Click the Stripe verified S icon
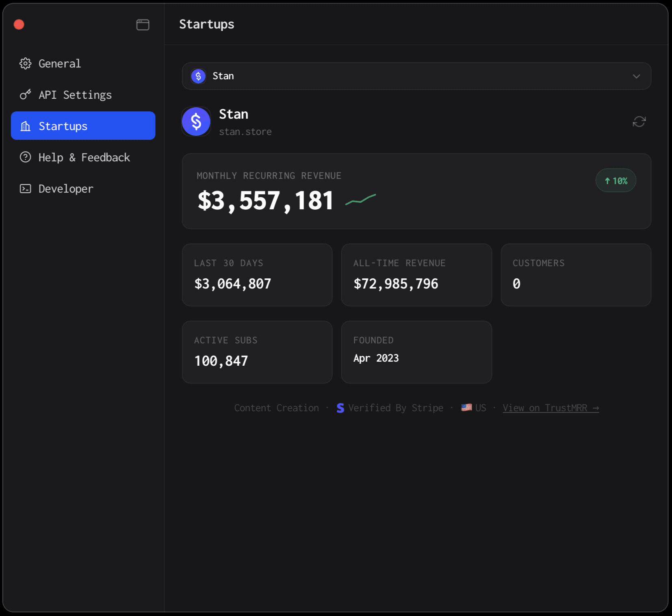Image resolution: width=672 pixels, height=616 pixels. (x=340, y=408)
